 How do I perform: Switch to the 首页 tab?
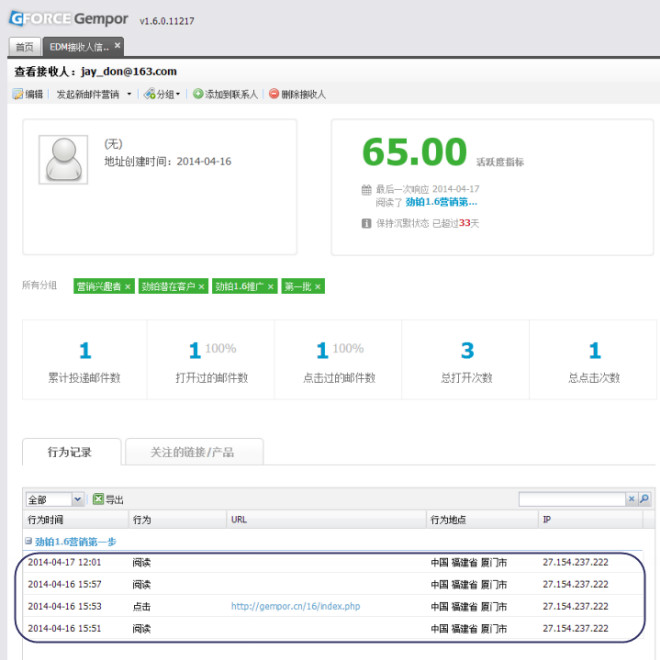(23, 46)
